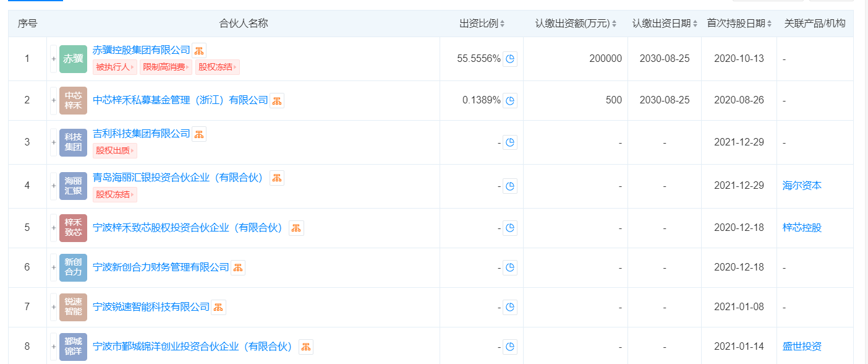Expand the row for 吉利科技集团 using plus toggle
The image size is (868, 364).
tap(54, 142)
